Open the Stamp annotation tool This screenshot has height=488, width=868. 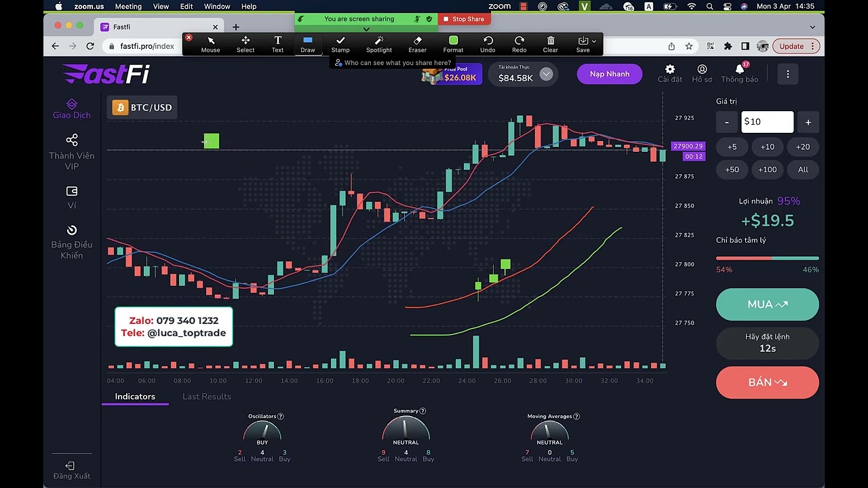tap(340, 45)
